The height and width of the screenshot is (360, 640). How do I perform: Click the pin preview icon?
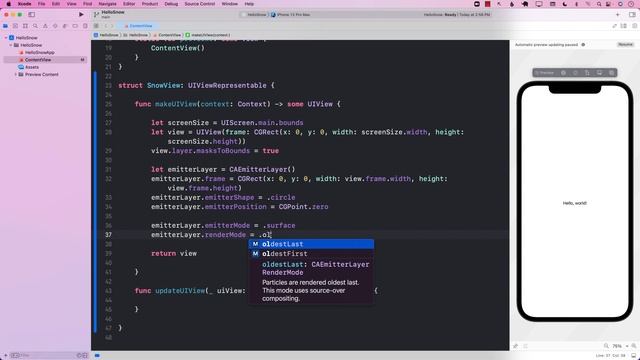pos(516,346)
